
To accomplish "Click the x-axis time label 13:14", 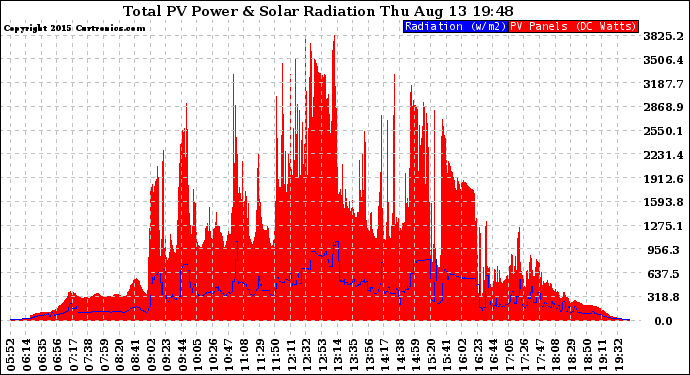I will coord(337,355).
